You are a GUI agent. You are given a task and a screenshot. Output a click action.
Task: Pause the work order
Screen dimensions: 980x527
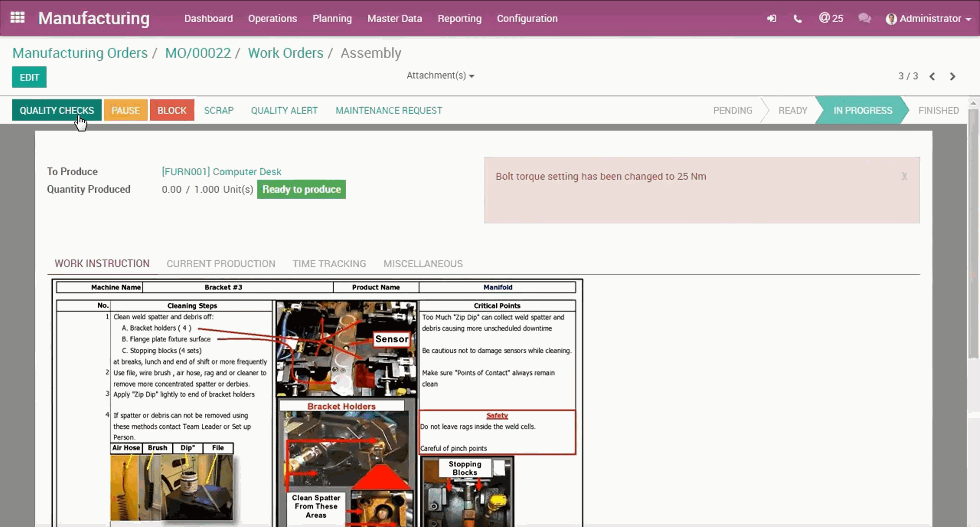pyautogui.click(x=125, y=110)
